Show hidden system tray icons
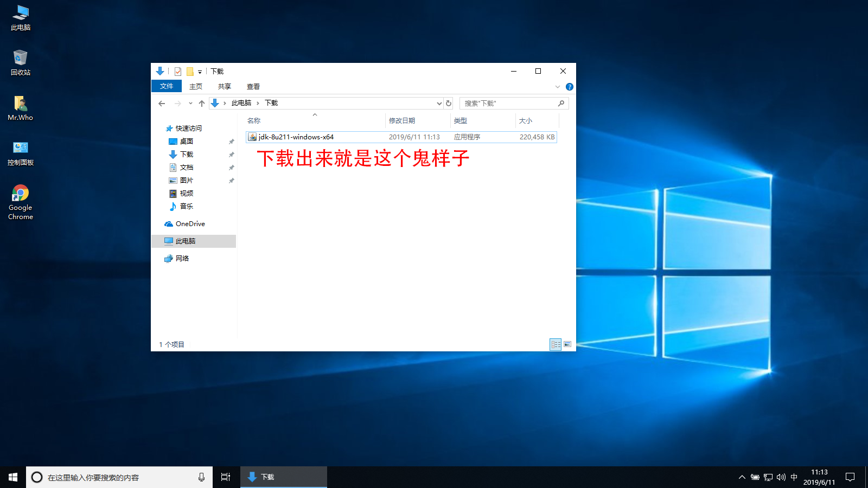 pos(742,477)
